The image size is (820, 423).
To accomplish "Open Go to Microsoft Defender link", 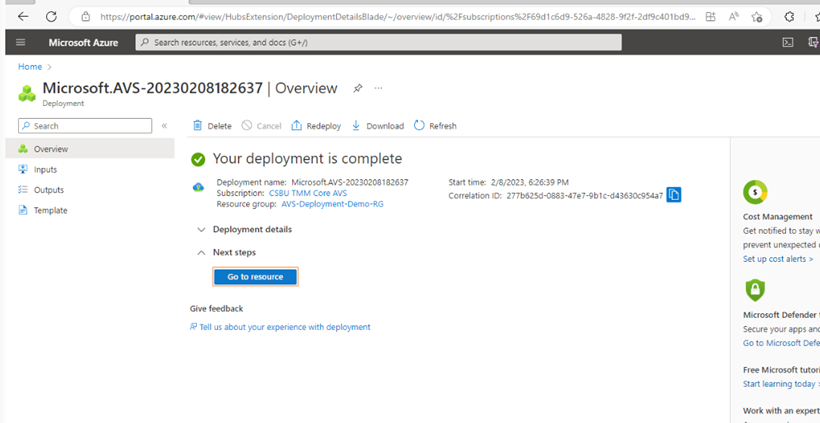I will [x=781, y=343].
